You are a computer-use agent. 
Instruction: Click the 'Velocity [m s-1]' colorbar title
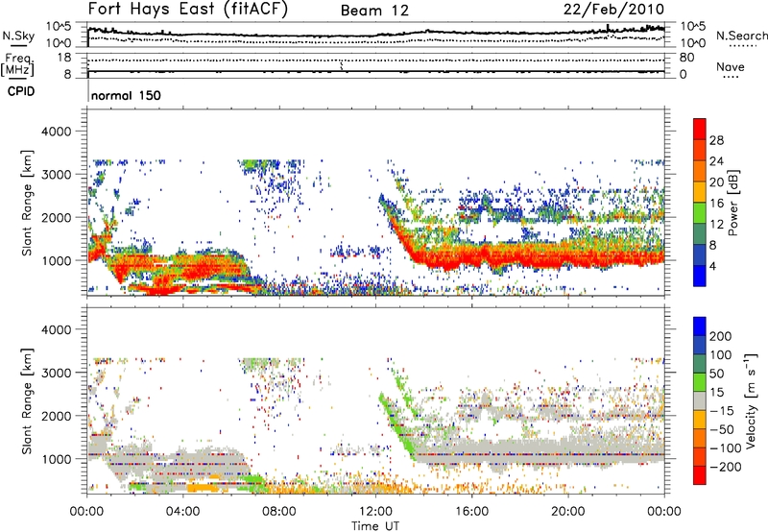pyautogui.click(x=750, y=400)
